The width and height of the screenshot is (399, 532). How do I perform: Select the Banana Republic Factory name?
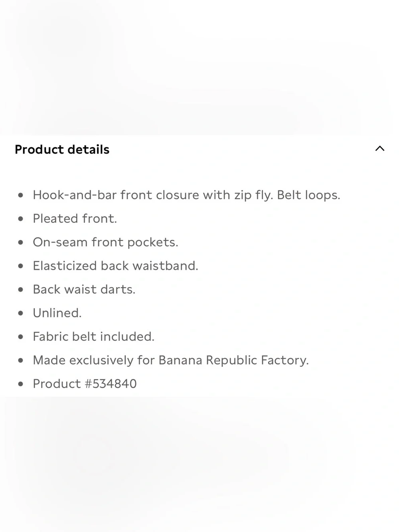pyautogui.click(x=233, y=360)
